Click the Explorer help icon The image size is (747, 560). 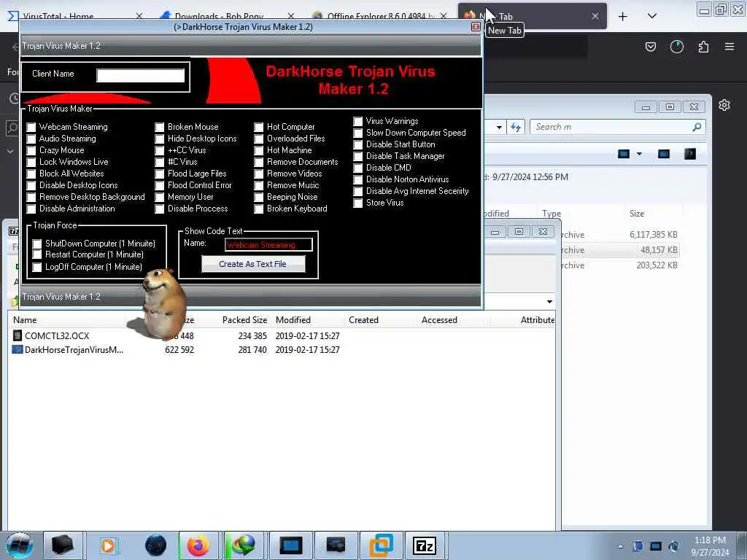690,154
